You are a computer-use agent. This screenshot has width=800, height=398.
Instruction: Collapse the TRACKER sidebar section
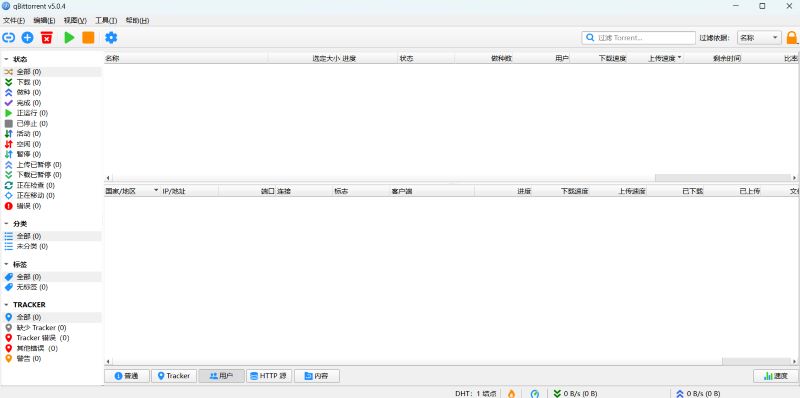tap(6, 305)
